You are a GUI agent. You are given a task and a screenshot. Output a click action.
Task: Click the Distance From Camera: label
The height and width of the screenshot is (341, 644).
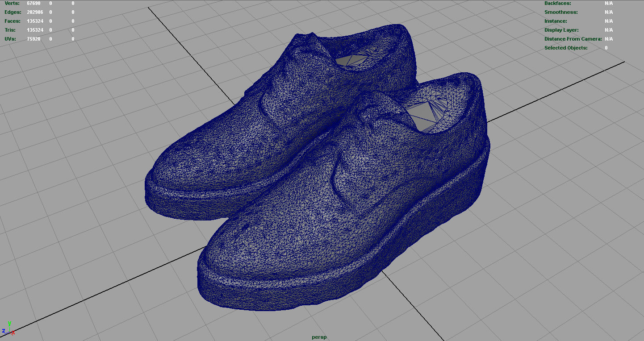pyautogui.click(x=573, y=39)
